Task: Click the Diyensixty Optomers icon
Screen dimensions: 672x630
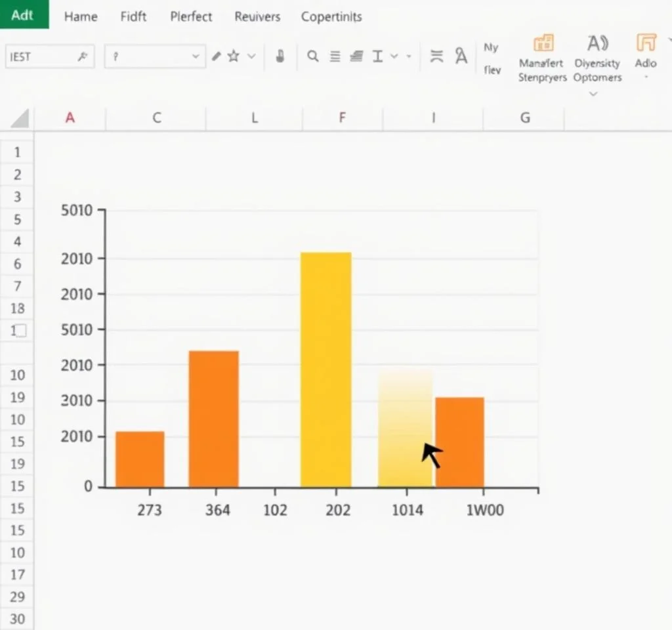Action: pyautogui.click(x=597, y=43)
